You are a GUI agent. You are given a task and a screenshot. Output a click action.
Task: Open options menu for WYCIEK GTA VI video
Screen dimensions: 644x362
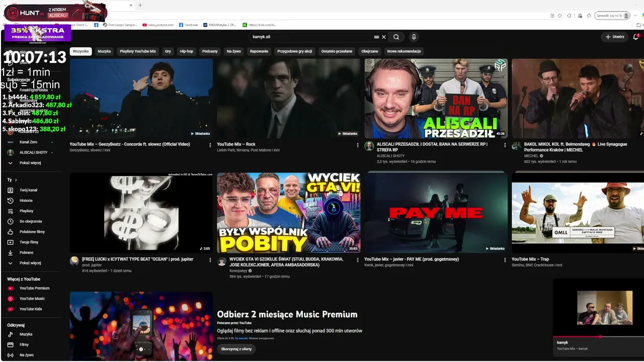pos(358,260)
